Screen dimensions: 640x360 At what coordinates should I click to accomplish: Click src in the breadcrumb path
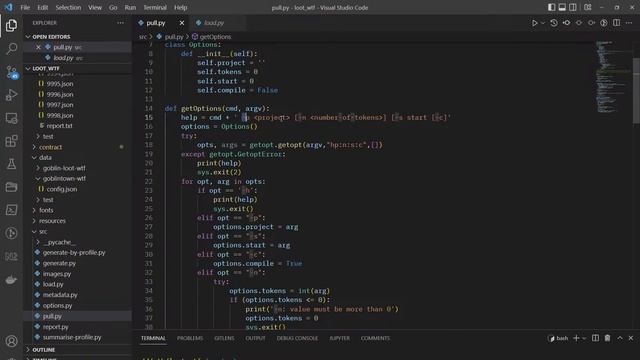(x=142, y=37)
